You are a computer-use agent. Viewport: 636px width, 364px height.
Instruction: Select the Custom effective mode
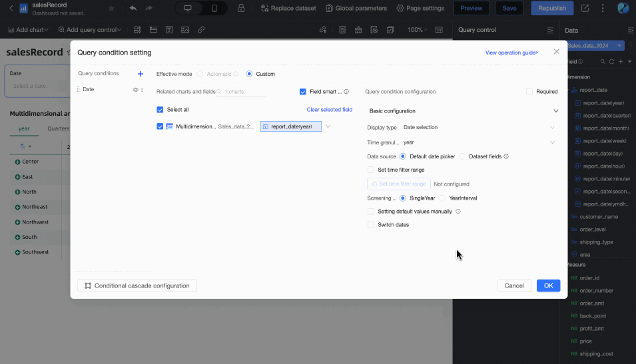[249, 74]
